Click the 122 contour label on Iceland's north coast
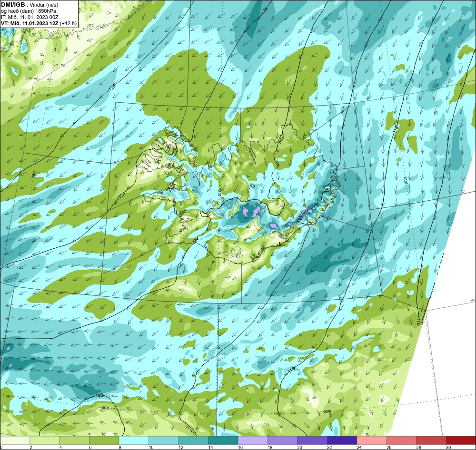Image resolution: width=476 pixels, height=450 pixels. [x=281, y=138]
